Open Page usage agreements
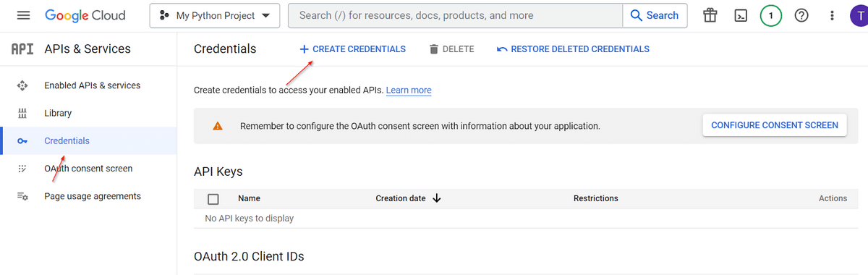 pyautogui.click(x=93, y=196)
